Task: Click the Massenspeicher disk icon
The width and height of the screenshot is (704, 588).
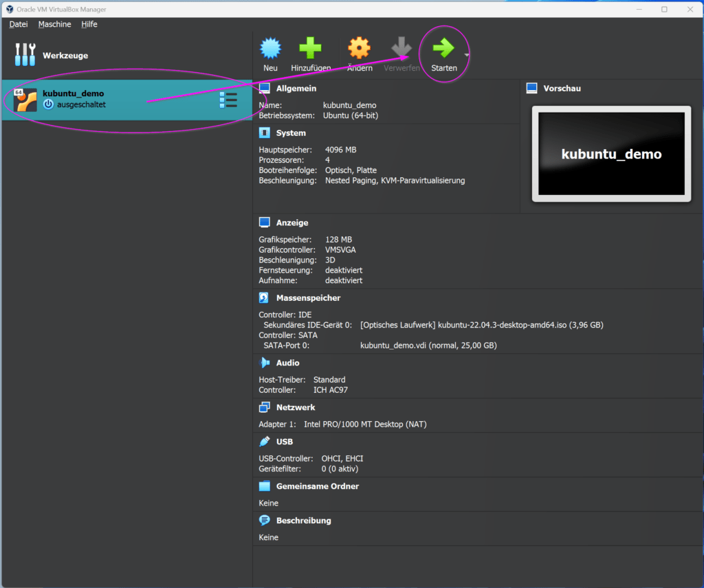Action: [x=264, y=298]
